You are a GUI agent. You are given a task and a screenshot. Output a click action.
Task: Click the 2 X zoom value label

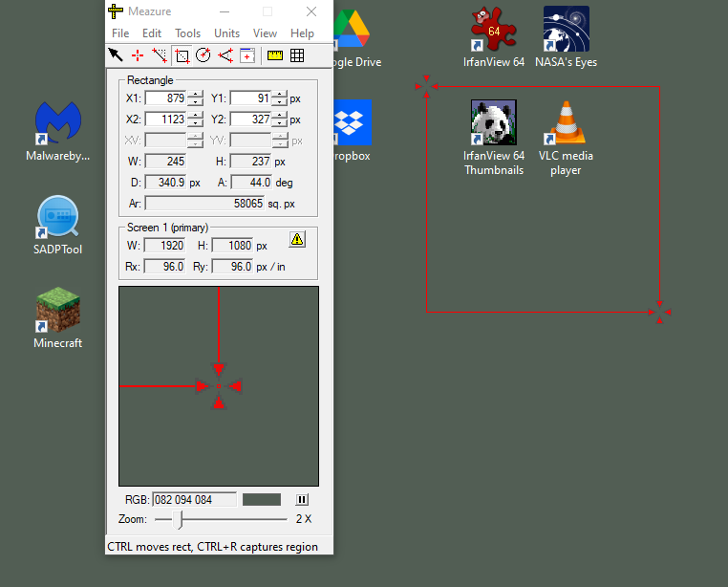tap(304, 519)
